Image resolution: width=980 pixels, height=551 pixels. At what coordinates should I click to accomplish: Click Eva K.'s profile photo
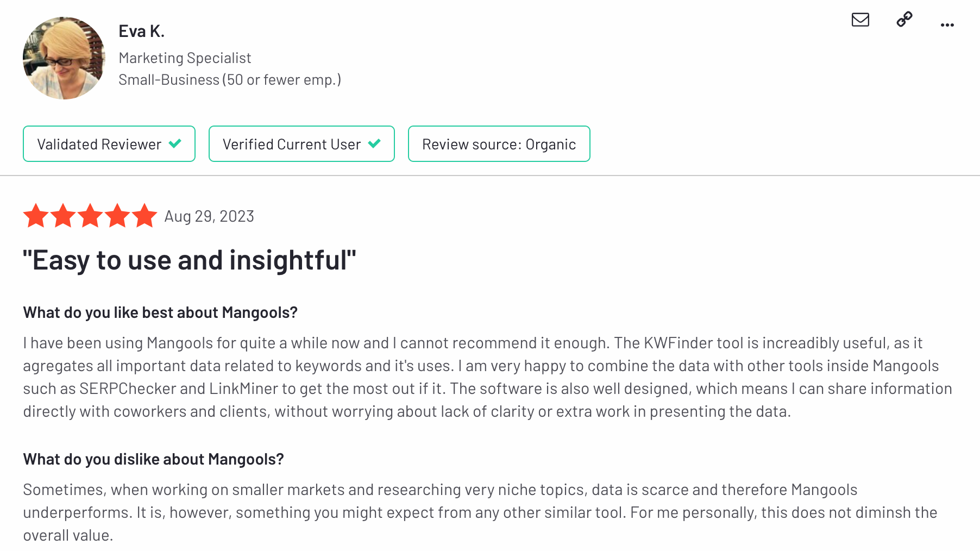click(x=64, y=58)
